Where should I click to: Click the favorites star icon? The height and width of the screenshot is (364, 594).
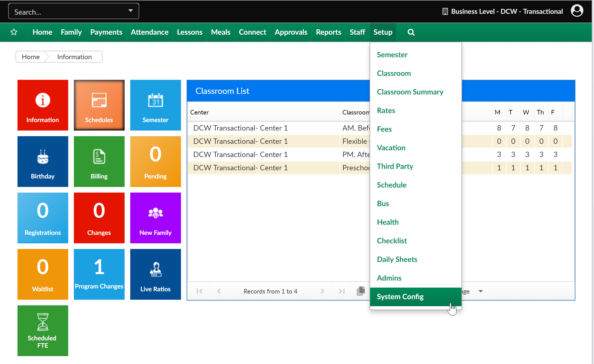pos(14,32)
